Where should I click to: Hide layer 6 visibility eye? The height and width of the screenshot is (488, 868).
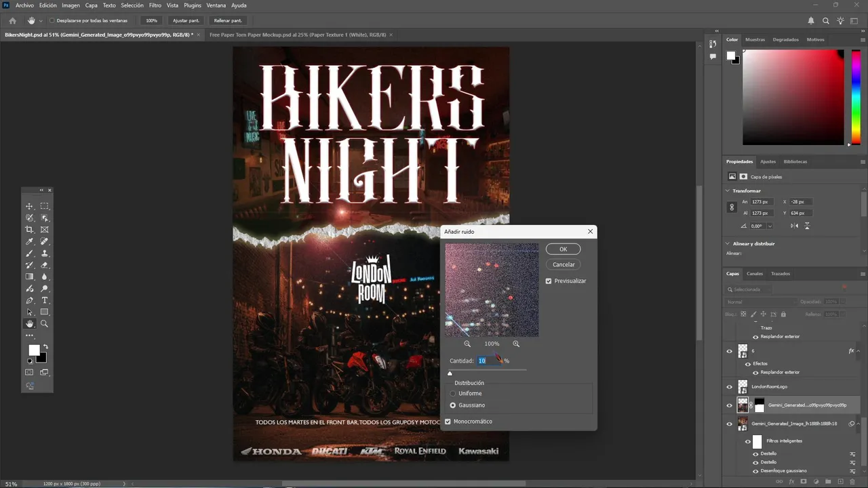(730, 351)
